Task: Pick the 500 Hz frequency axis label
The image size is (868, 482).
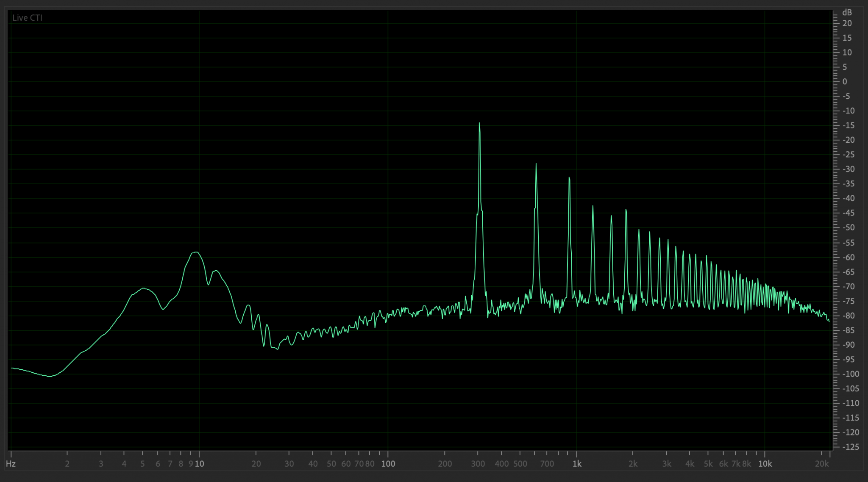Action: coord(520,464)
